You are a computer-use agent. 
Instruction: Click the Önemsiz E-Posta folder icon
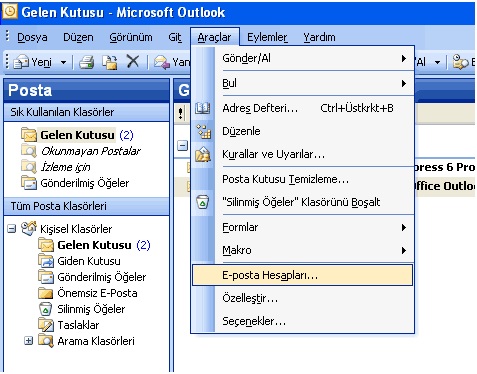point(46,293)
